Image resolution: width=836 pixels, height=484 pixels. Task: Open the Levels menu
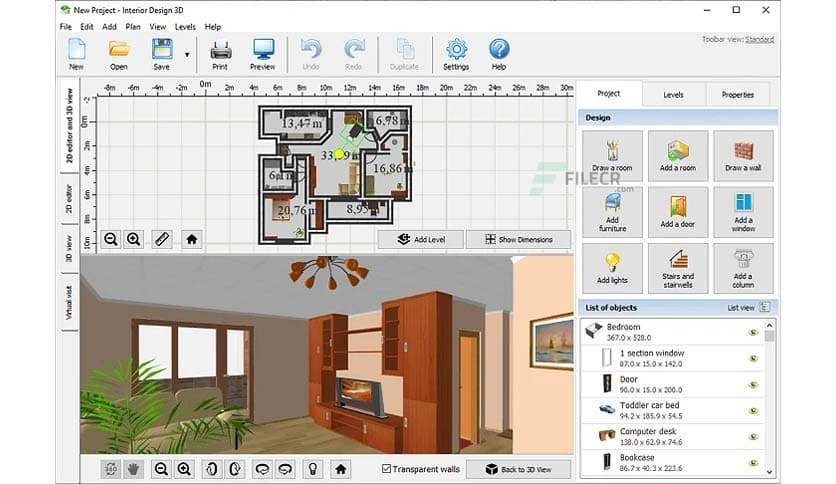click(x=185, y=27)
